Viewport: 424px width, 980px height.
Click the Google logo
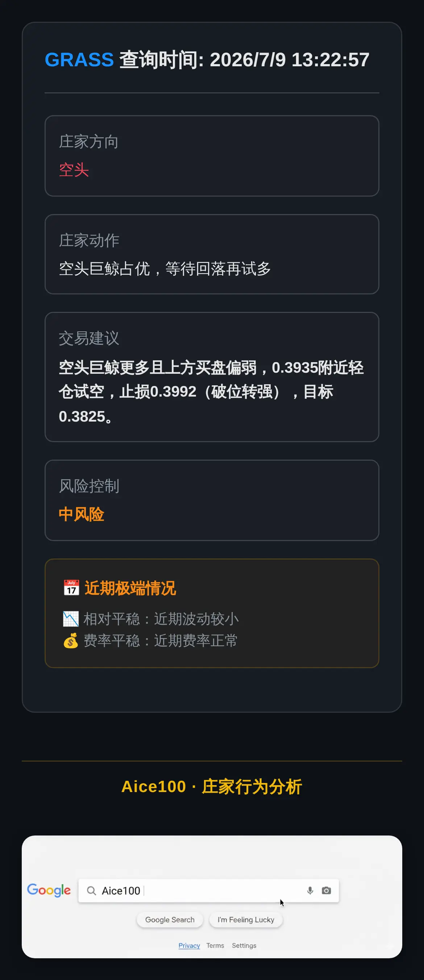point(49,890)
